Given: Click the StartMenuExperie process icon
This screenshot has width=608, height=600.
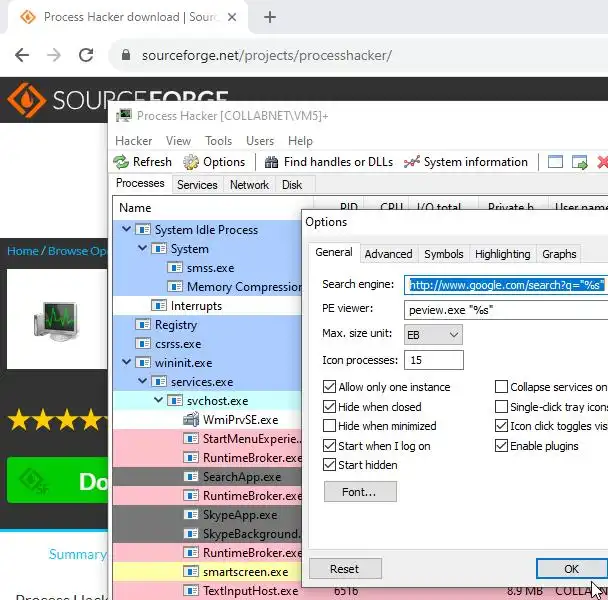Looking at the screenshot, I should coord(191,439).
